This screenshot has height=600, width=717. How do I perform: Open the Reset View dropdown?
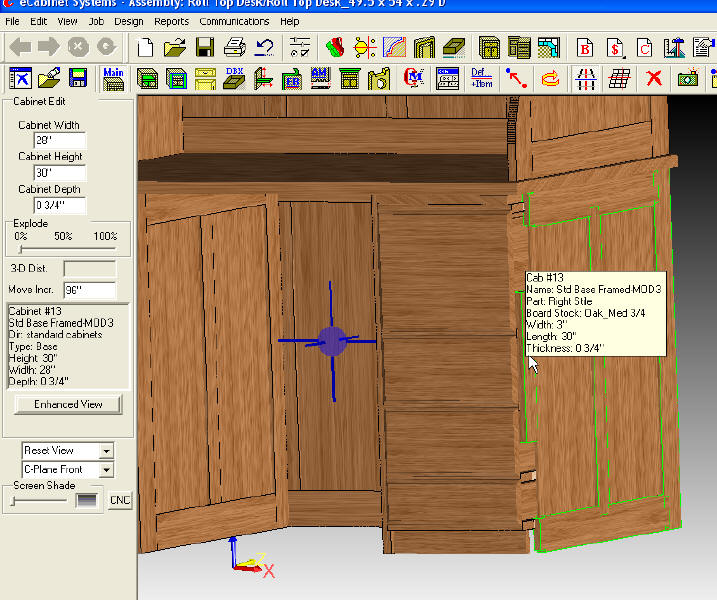pyautogui.click(x=107, y=451)
